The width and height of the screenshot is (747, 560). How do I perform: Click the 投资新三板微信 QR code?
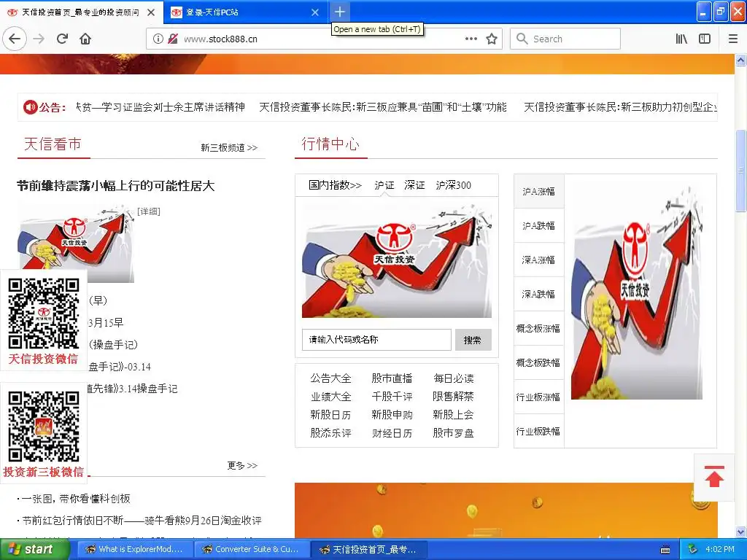[43, 426]
